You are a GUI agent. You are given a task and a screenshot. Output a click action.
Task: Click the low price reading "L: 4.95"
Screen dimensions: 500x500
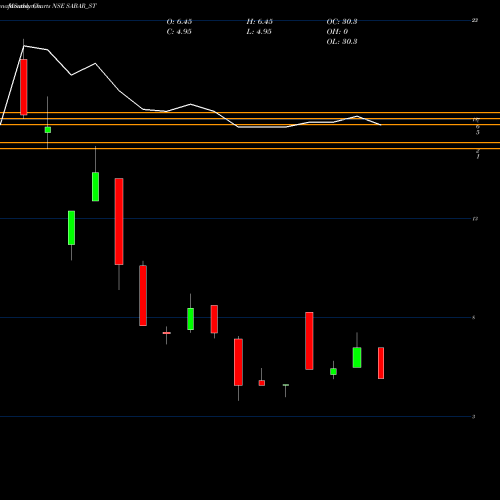pyautogui.click(x=259, y=32)
